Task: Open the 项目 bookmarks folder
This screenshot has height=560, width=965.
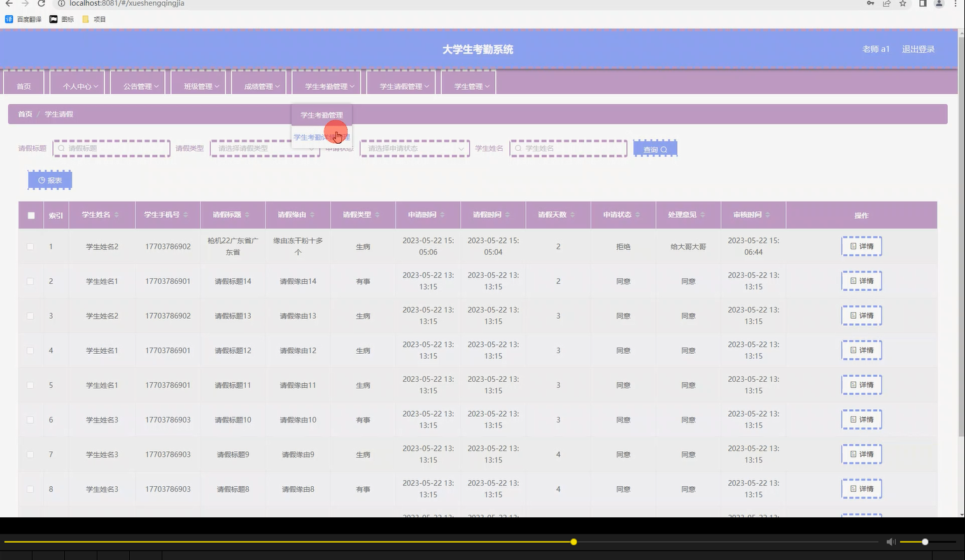Action: pos(94,19)
